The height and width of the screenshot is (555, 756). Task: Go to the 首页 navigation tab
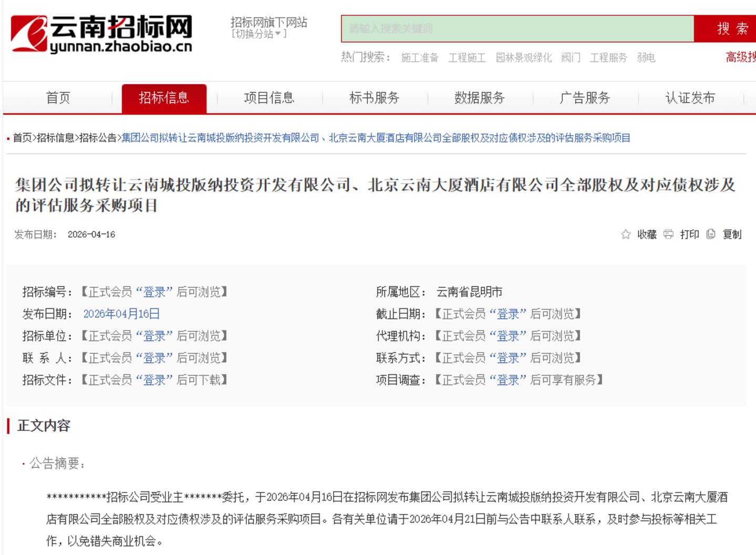[58, 98]
